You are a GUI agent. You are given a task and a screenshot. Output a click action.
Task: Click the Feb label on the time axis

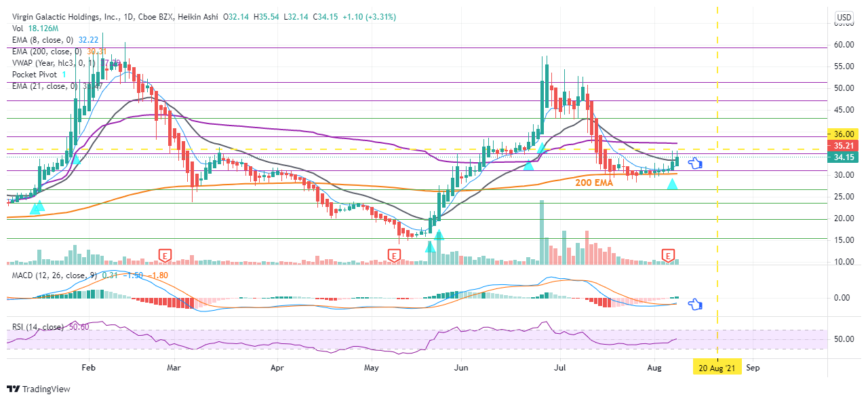[88, 368]
